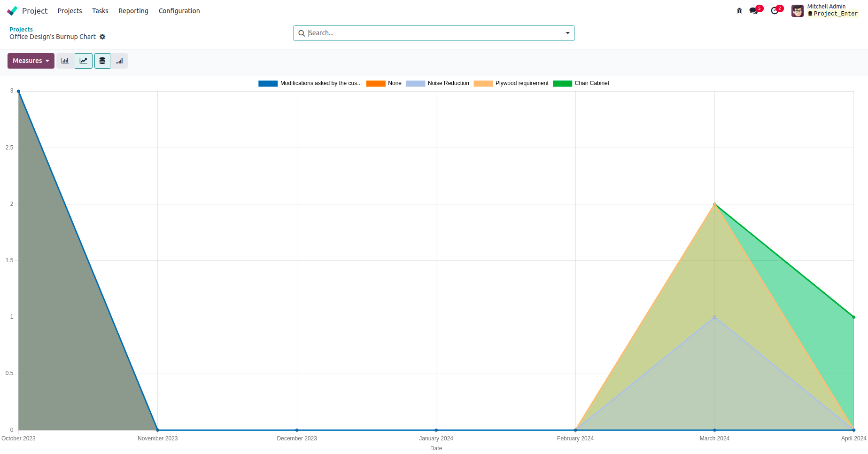The image size is (868, 454).
Task: Toggle None series orange swatch
Action: click(376, 84)
